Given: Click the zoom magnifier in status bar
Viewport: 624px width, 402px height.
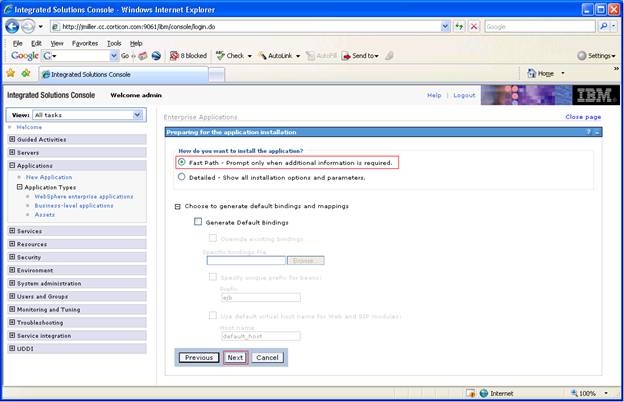Looking at the screenshot, I should [x=574, y=393].
